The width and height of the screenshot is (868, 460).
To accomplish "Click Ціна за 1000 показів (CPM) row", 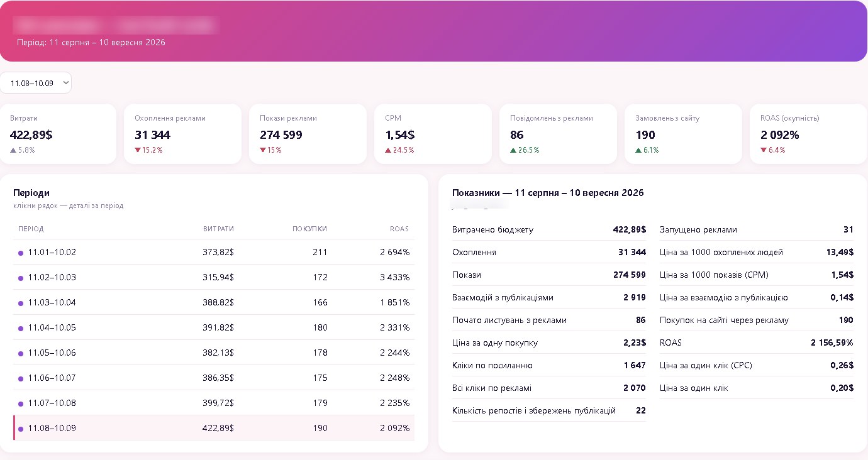I will tap(757, 275).
